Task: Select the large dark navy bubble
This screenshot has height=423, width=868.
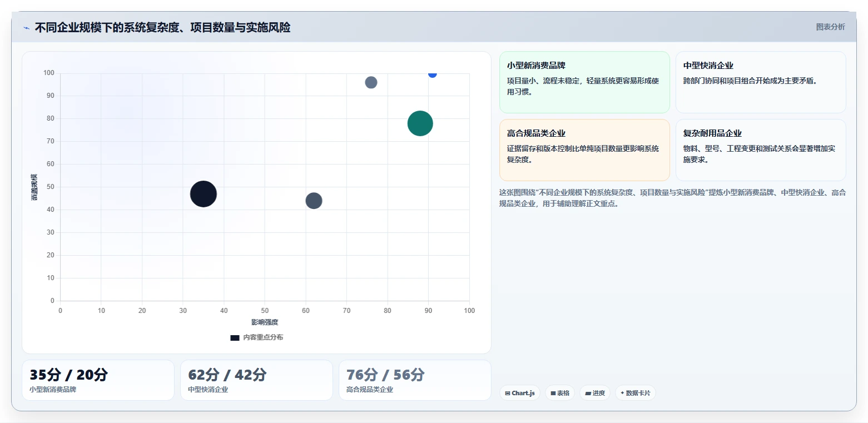Action: click(204, 194)
